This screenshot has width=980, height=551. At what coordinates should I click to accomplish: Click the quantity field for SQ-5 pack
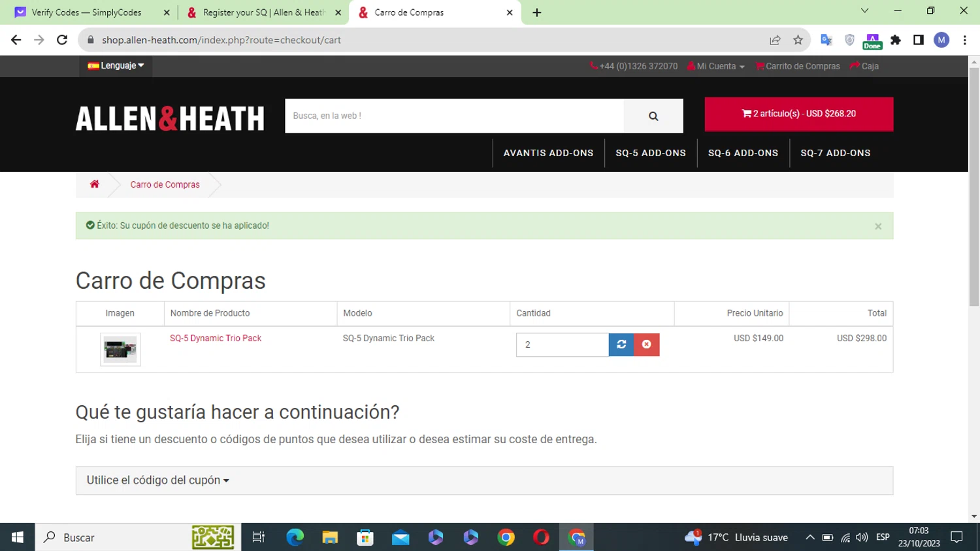tap(563, 344)
